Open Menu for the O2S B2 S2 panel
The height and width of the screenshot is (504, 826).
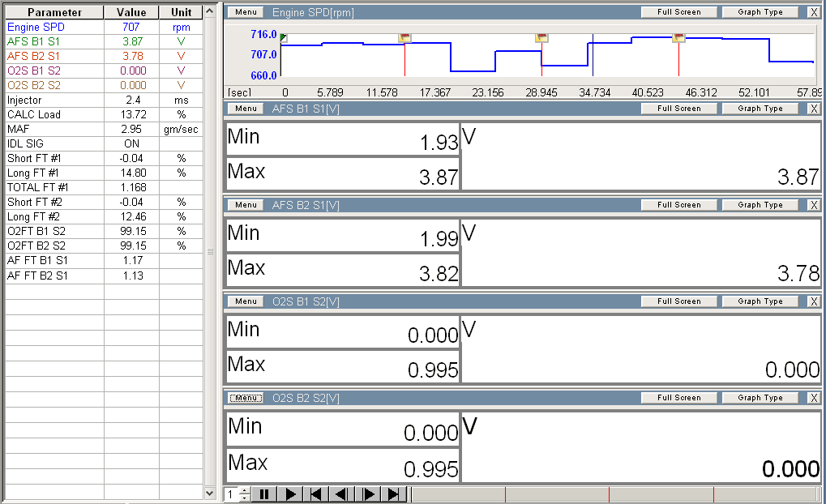tap(246, 398)
